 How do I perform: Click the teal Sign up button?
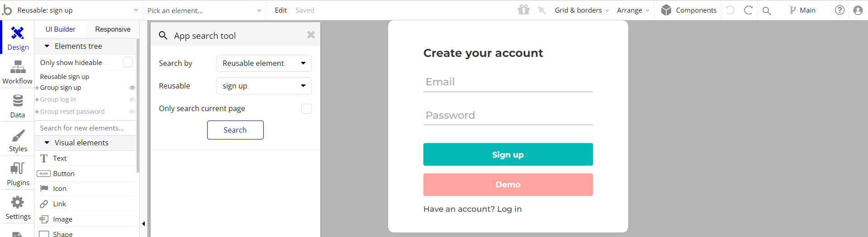coord(508,154)
